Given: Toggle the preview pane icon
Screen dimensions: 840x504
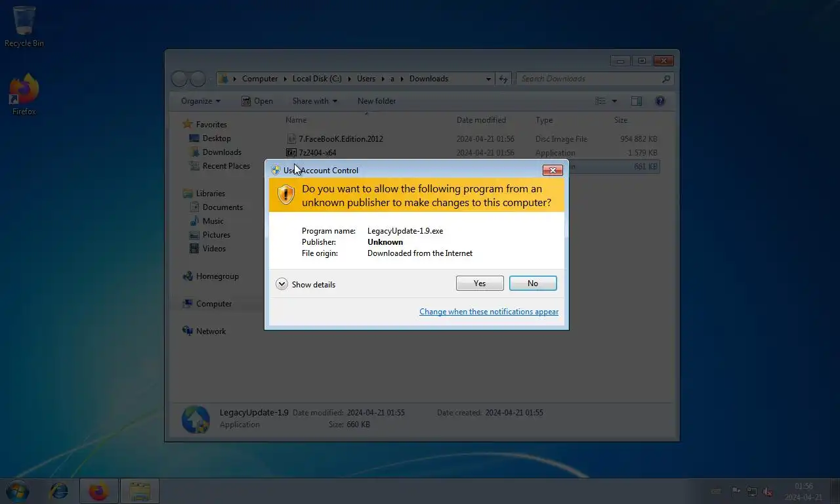Looking at the screenshot, I should (637, 101).
